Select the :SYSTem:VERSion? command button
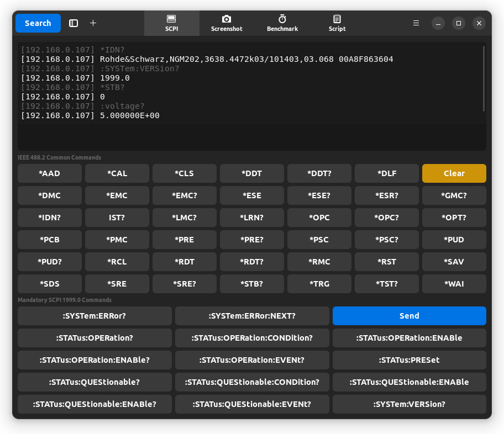This screenshot has height=434, width=504. pyautogui.click(x=409, y=404)
